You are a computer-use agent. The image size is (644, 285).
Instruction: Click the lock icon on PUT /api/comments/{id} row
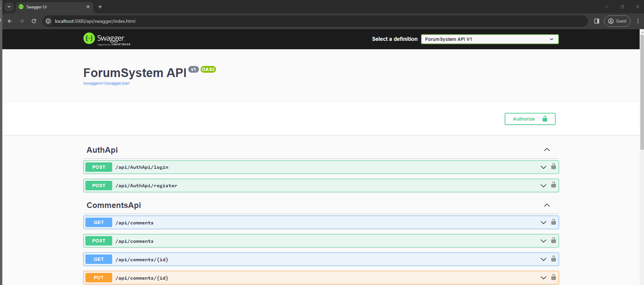pos(554,277)
